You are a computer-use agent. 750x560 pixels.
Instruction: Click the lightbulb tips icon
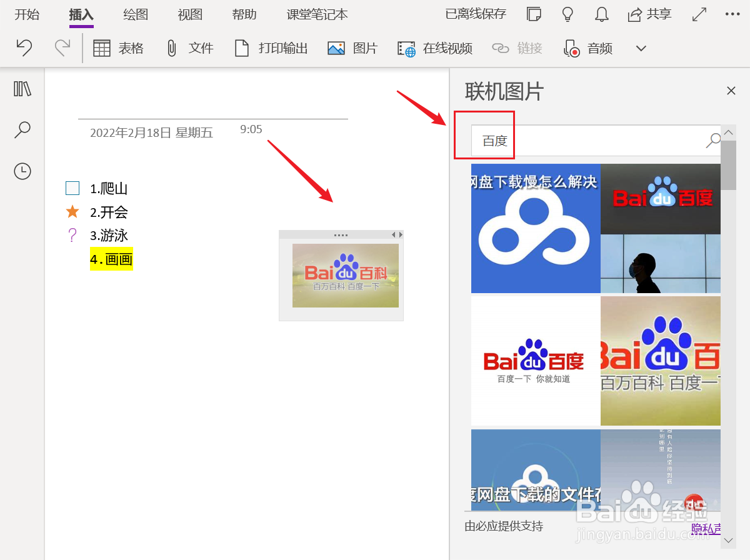click(x=567, y=14)
